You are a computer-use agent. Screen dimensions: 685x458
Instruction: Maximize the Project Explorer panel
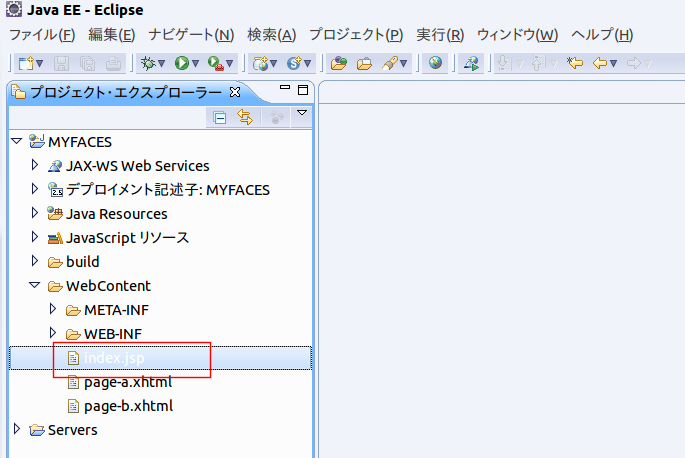tap(303, 90)
